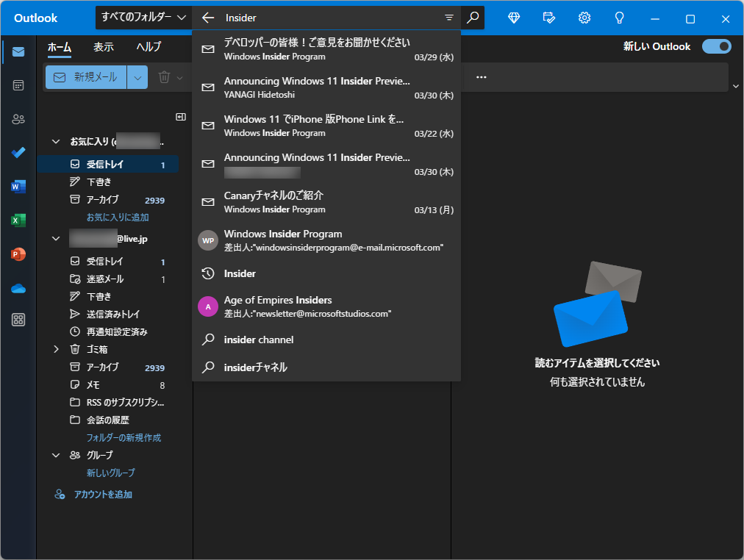Image resolution: width=744 pixels, height=560 pixels.
Task: Click the 新しいグループ link
Action: 110,473
